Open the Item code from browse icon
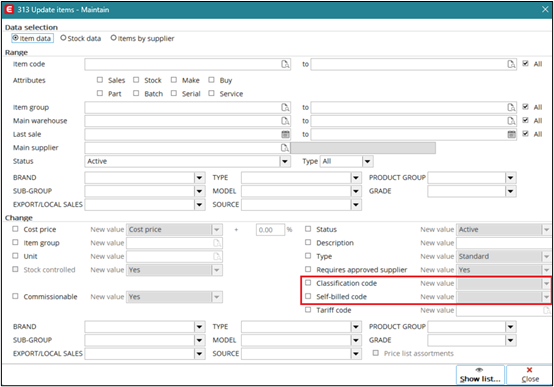The height and width of the screenshot is (387, 554). click(x=285, y=64)
